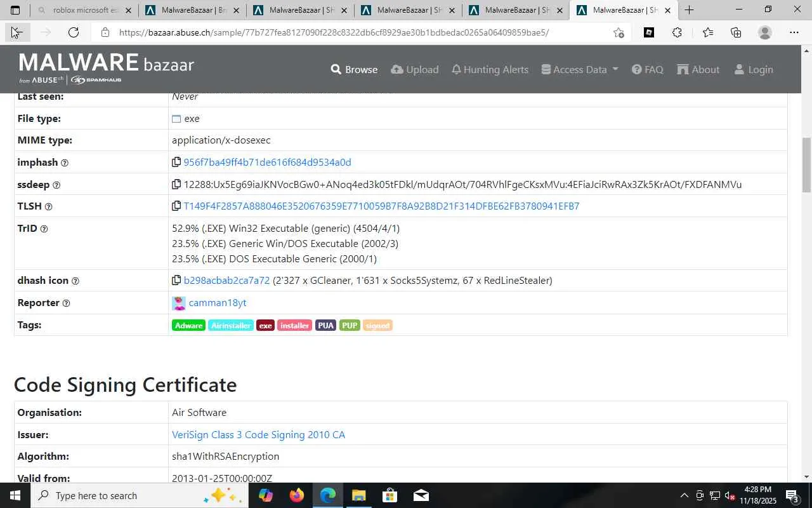Open VeriSign Class 3 Code Signing issuer link
Viewport: 812px width, 508px height.
[258, 435]
